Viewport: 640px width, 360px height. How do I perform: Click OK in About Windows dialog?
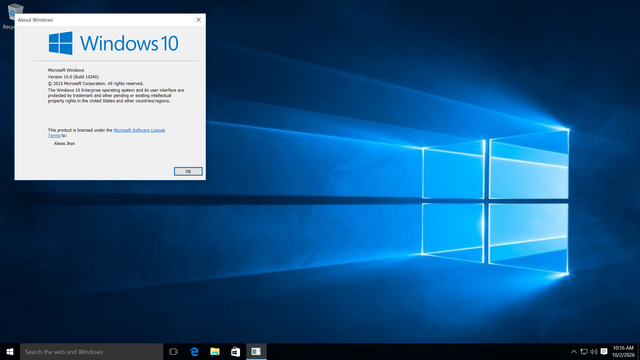tap(188, 171)
